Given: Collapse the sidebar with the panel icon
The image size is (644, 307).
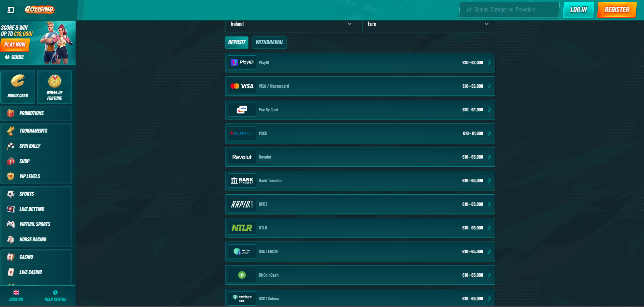Looking at the screenshot, I should point(11,10).
